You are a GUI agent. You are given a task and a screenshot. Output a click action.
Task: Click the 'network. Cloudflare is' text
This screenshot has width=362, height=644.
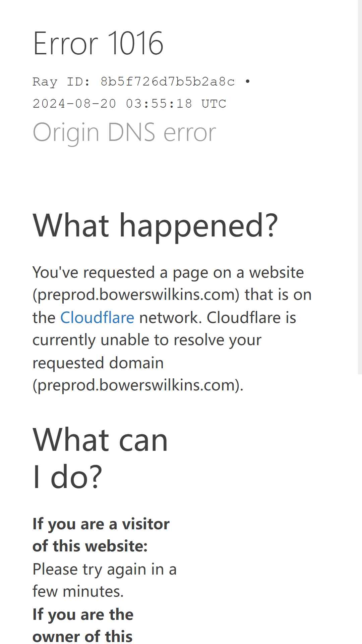218,317
